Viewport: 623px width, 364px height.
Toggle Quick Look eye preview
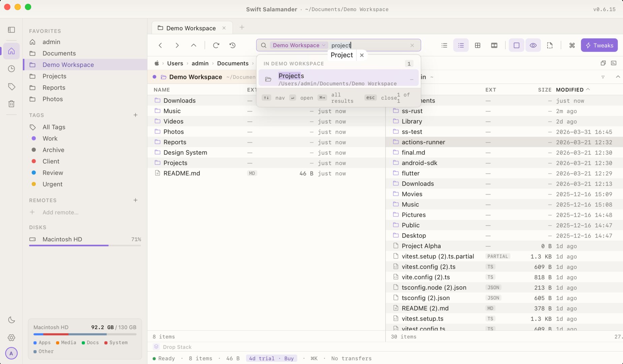click(533, 45)
